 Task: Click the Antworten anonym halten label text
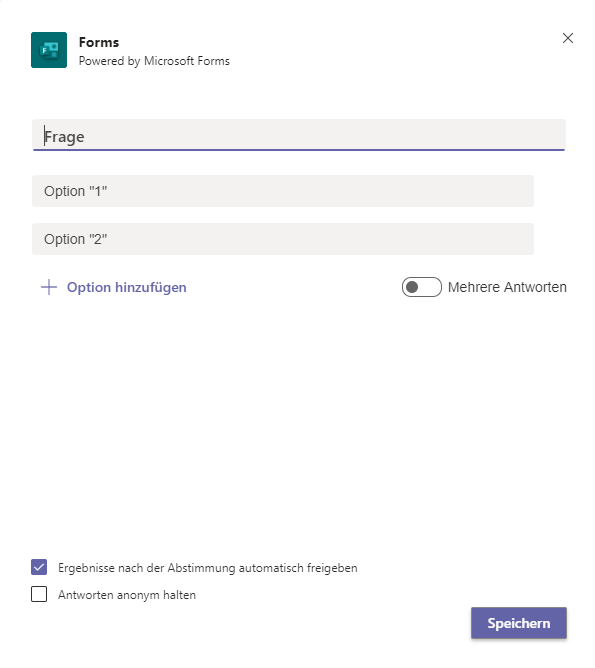coord(127,595)
